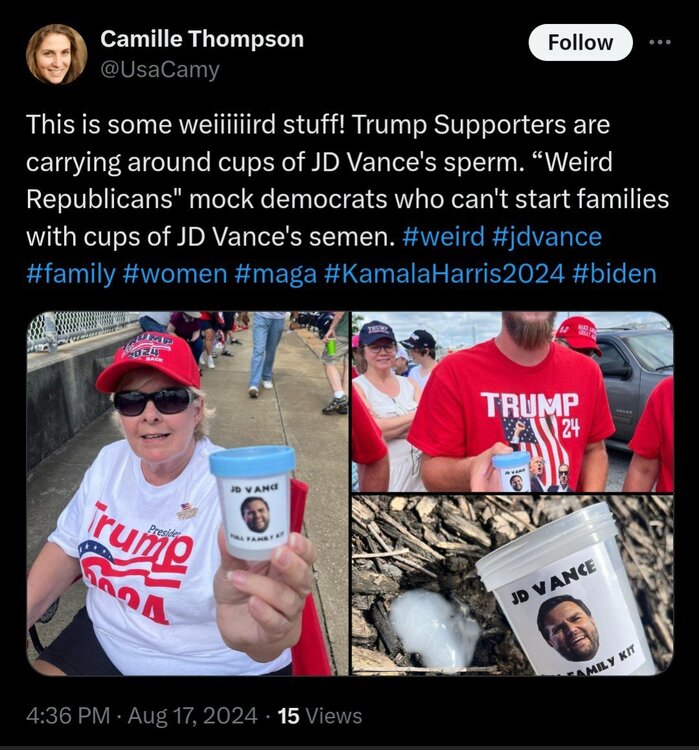
Task: Open the @UsaCamy handle link
Action: (x=160, y=70)
